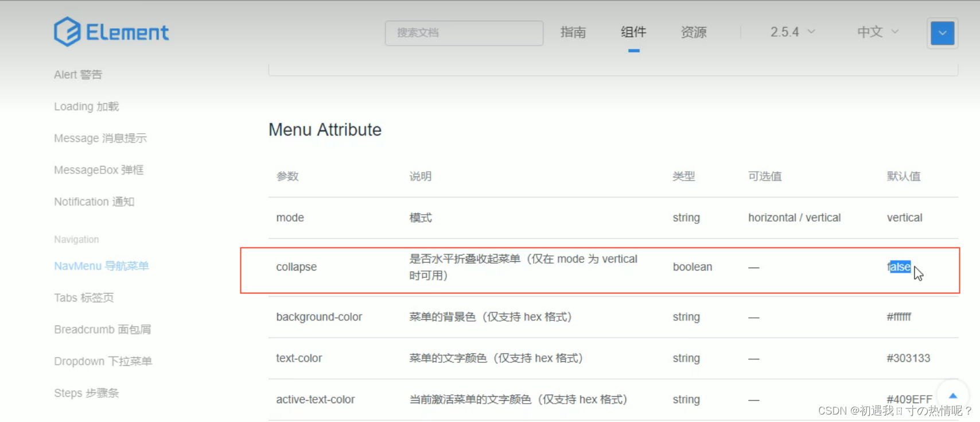980x422 pixels.
Task: Select NavMenu 导航菜单 in sidebar
Action: click(x=102, y=266)
